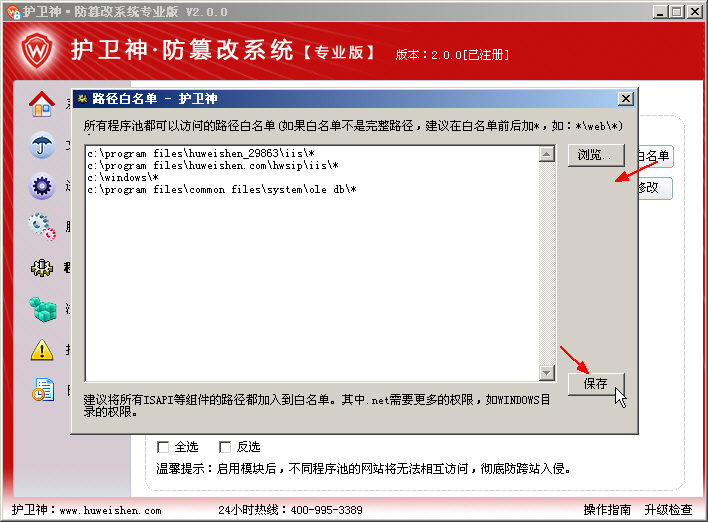Tick the 反选 checkbox

click(x=224, y=447)
